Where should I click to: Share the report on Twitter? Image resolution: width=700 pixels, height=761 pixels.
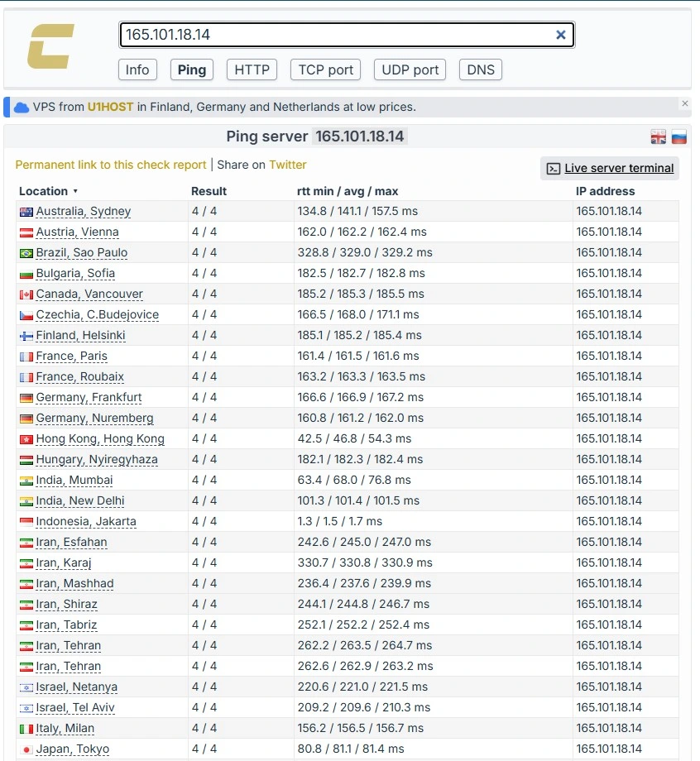[288, 165]
